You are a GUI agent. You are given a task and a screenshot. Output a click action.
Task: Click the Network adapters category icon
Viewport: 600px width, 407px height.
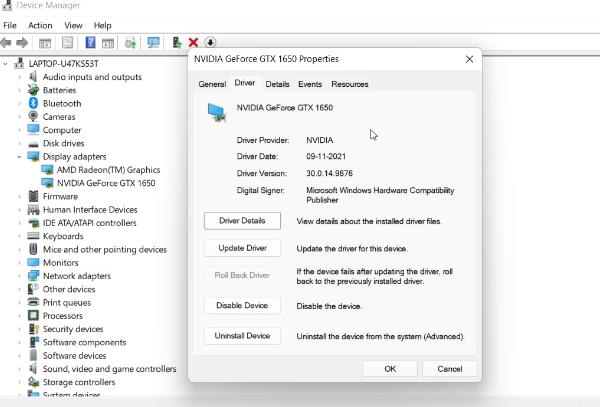[33, 276]
